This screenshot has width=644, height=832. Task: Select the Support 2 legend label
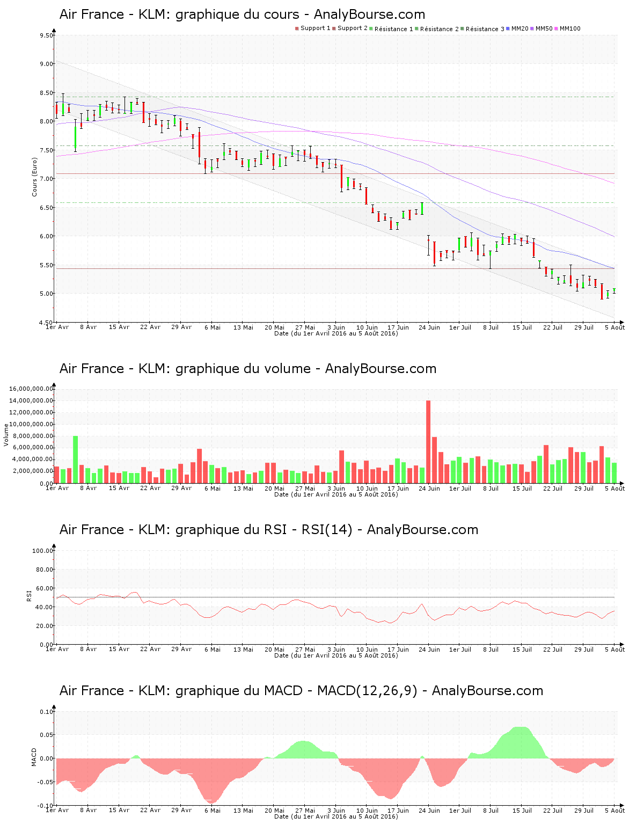[x=353, y=28]
